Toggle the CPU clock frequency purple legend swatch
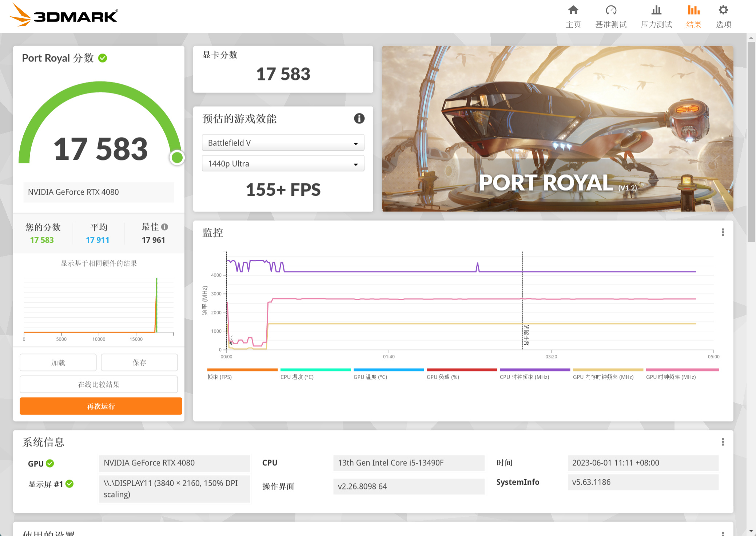Image resolution: width=756 pixels, height=536 pixels. point(534,370)
